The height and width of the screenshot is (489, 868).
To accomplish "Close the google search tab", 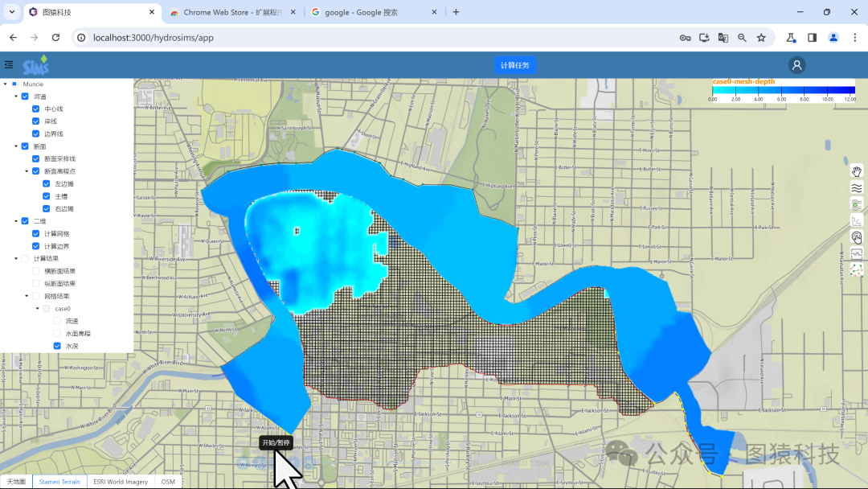I will click(434, 11).
